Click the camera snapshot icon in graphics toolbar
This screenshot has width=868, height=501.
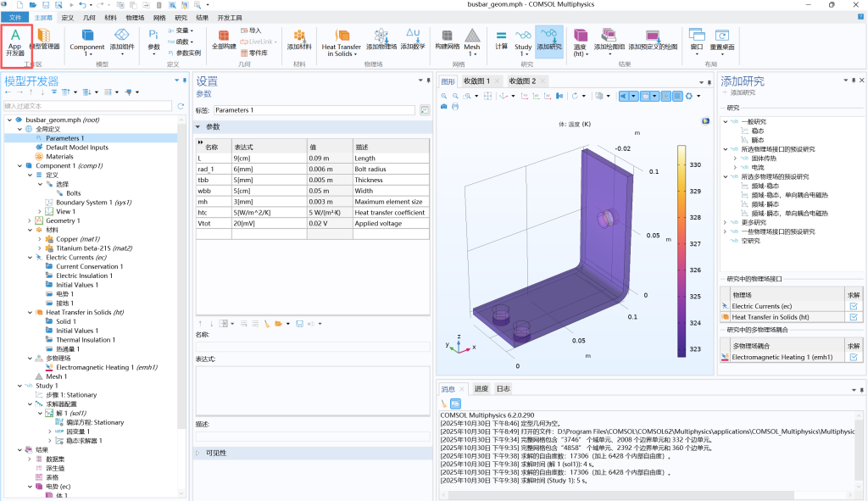[445, 107]
